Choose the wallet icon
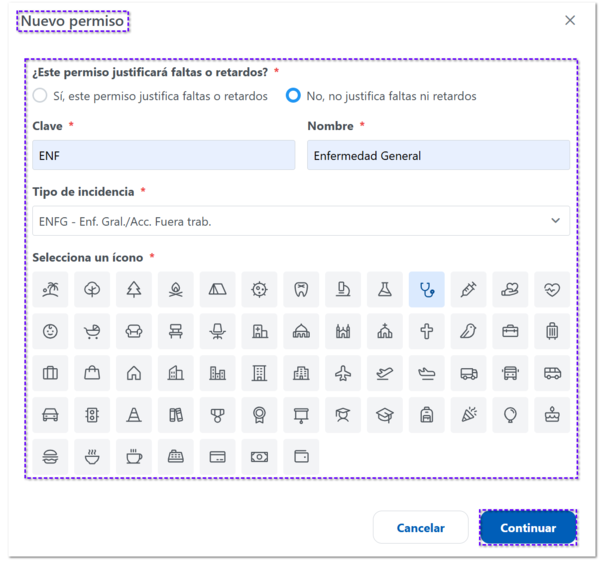The height and width of the screenshot is (561, 600). click(301, 457)
